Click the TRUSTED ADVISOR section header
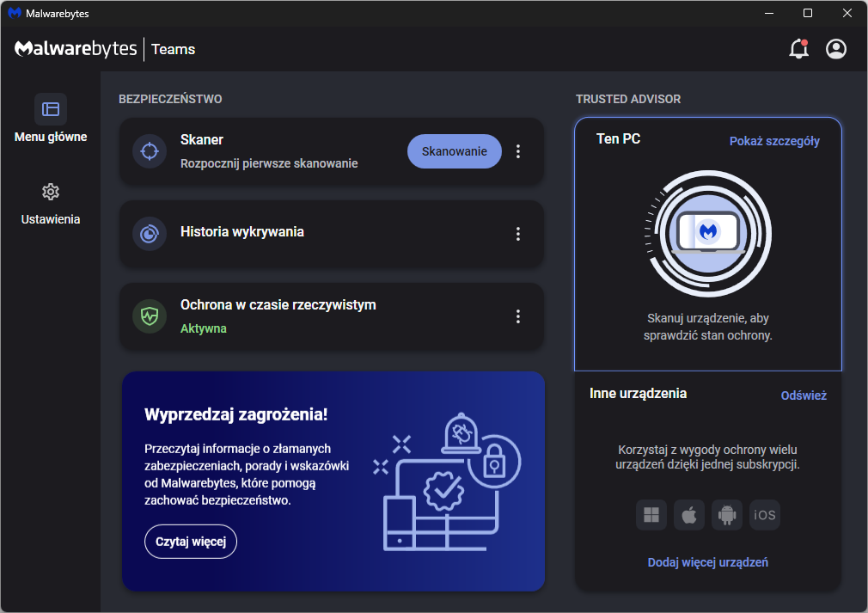 pyautogui.click(x=628, y=99)
